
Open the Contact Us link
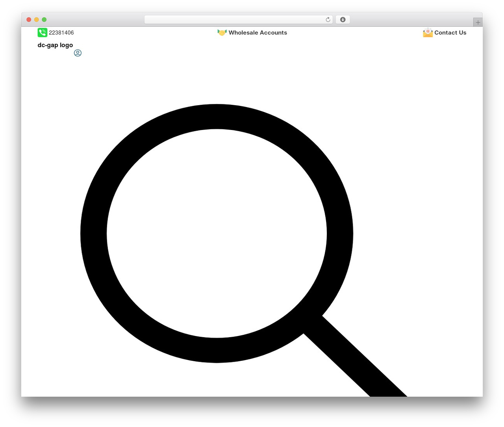450,33
